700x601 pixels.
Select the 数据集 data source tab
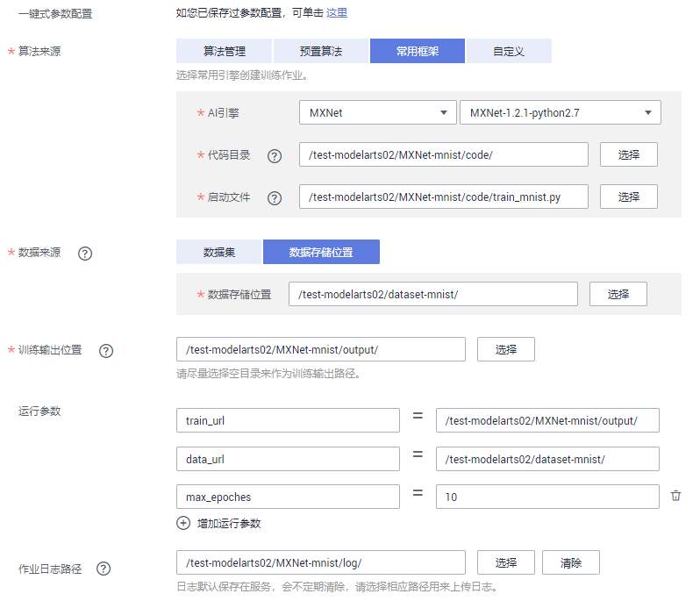coord(219,252)
